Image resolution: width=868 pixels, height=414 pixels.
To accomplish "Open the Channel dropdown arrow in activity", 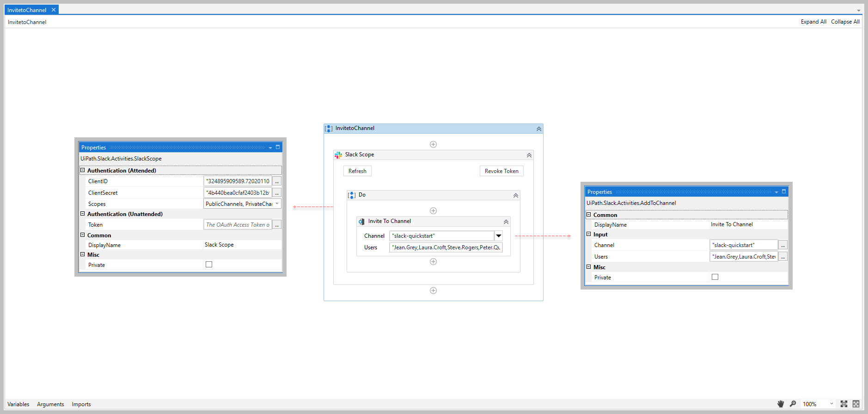I will click(x=499, y=236).
